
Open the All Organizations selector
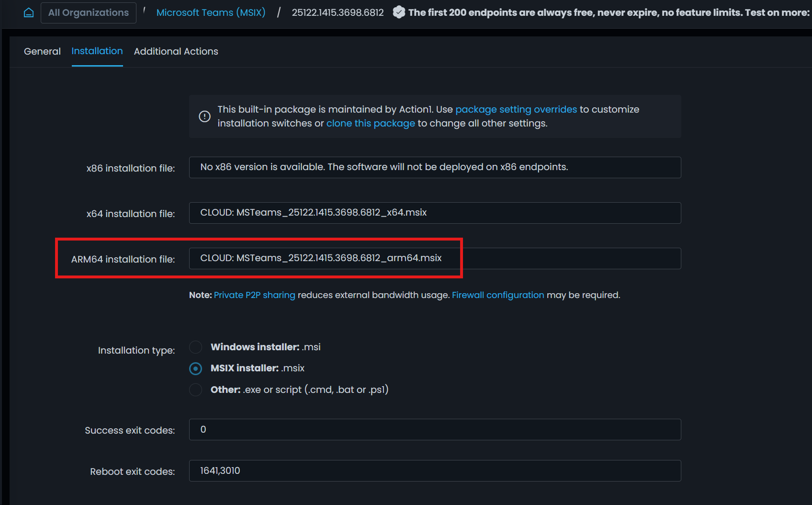(x=88, y=12)
